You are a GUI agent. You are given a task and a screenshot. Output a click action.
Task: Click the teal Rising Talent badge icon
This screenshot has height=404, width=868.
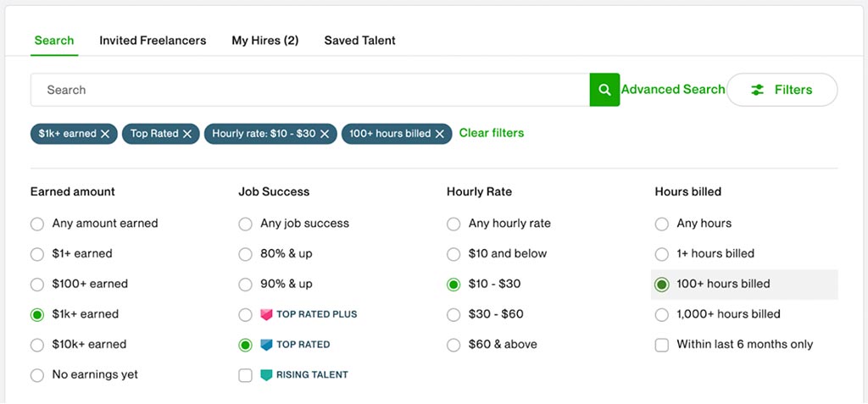click(x=266, y=374)
